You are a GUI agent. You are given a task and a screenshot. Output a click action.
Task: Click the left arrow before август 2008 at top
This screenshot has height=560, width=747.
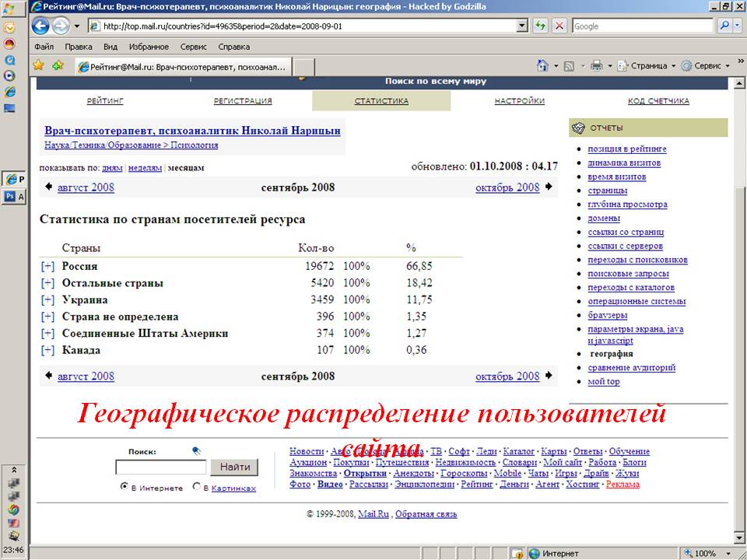click(x=48, y=187)
